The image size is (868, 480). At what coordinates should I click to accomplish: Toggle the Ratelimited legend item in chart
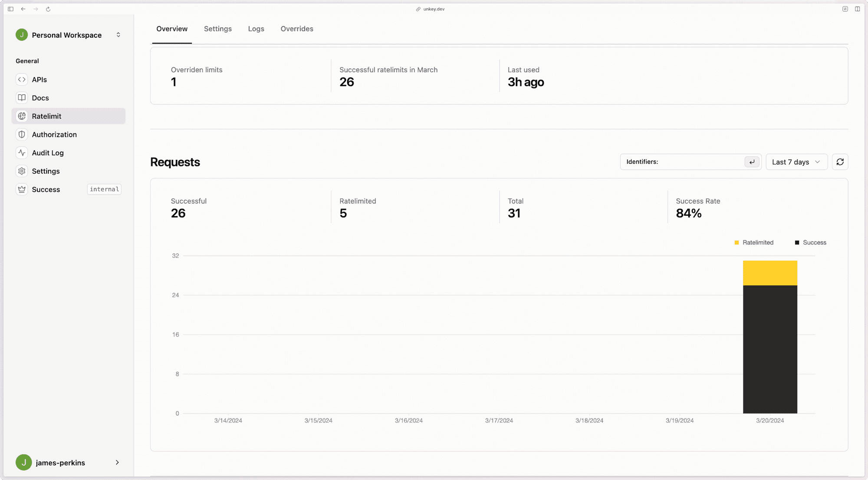[x=754, y=242]
